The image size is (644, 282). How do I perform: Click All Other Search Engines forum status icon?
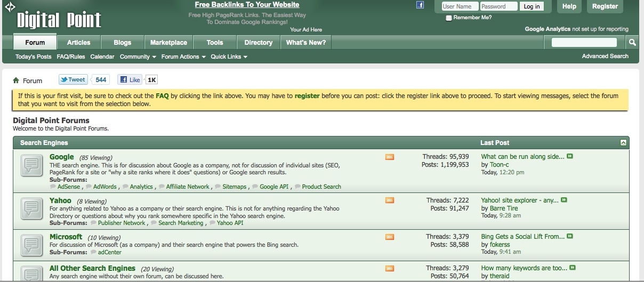[31, 273]
